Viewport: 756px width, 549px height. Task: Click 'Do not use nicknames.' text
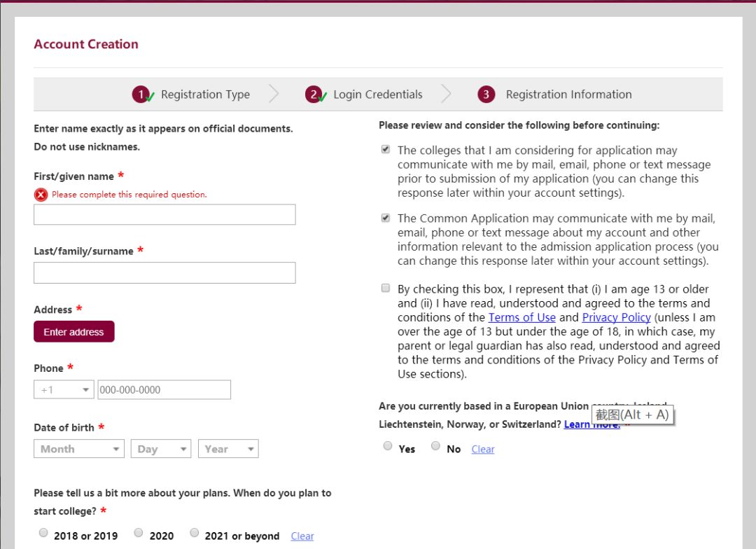pyautogui.click(x=87, y=146)
